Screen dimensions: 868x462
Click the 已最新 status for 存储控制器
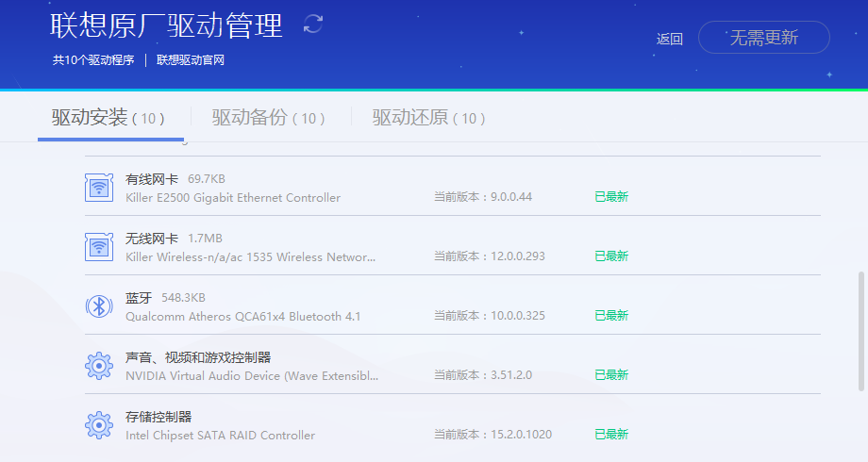point(611,435)
